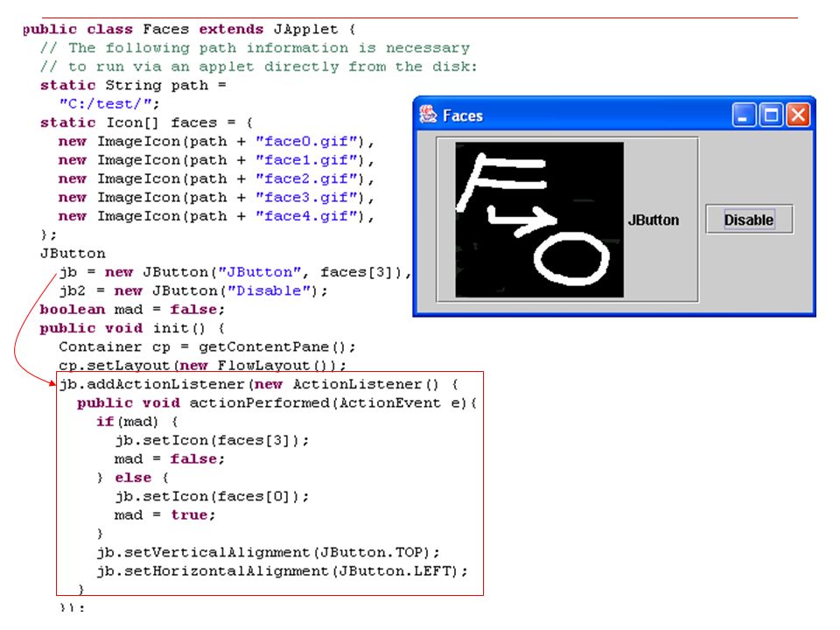The height and width of the screenshot is (630, 840).
Task: Click the line 'jb2 = new JButton("Disable");'
Action: tap(193, 290)
